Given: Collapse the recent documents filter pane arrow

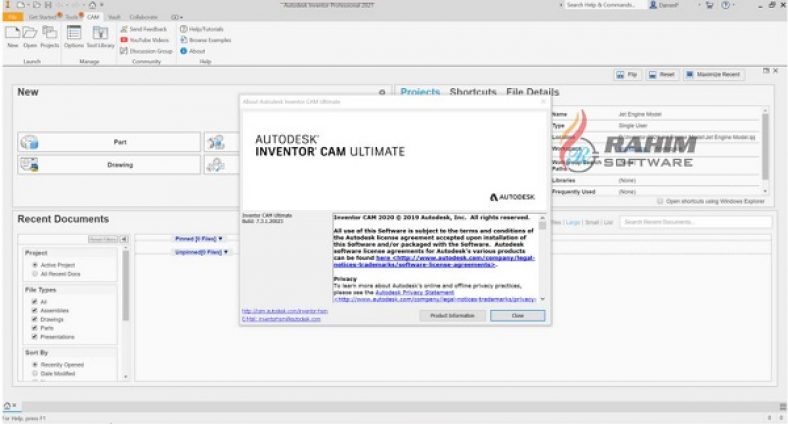Looking at the screenshot, I should [124, 239].
